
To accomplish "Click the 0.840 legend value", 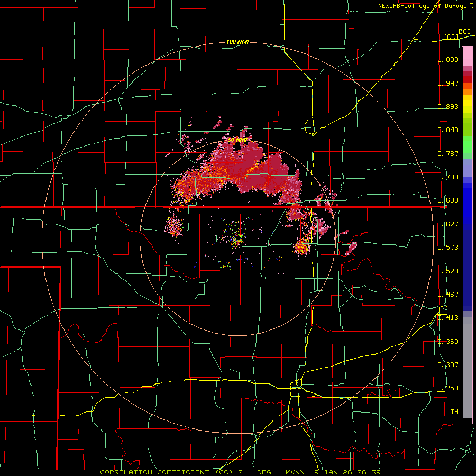I will tap(448, 130).
